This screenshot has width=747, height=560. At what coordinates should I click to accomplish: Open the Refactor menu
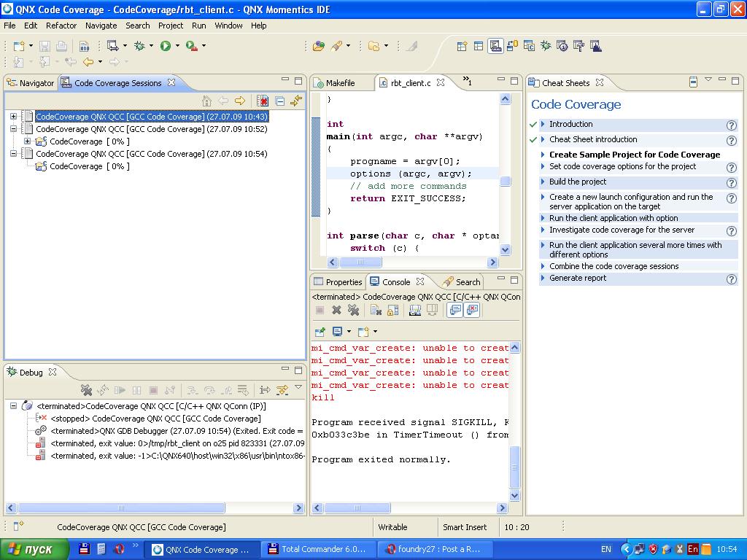pyautogui.click(x=61, y=26)
